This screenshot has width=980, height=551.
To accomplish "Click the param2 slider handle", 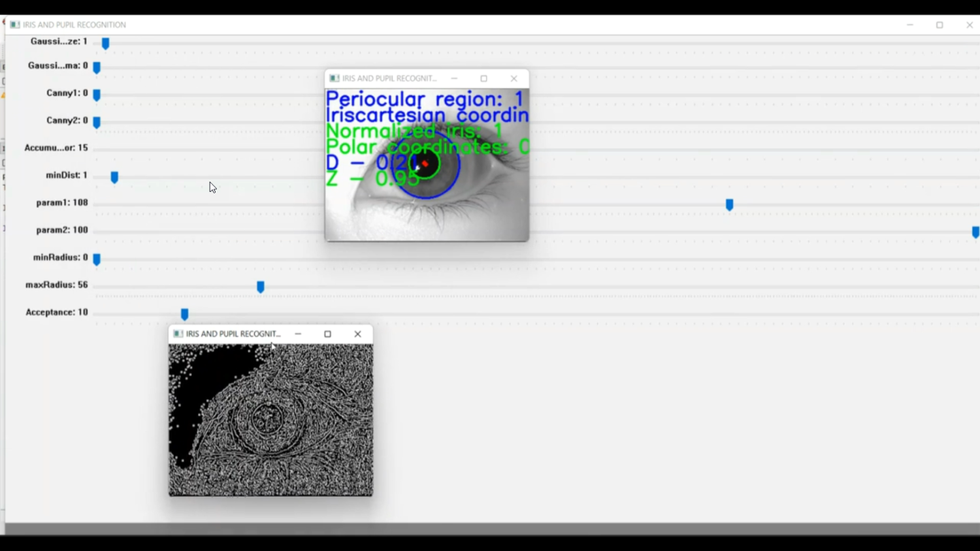I will pos(975,232).
